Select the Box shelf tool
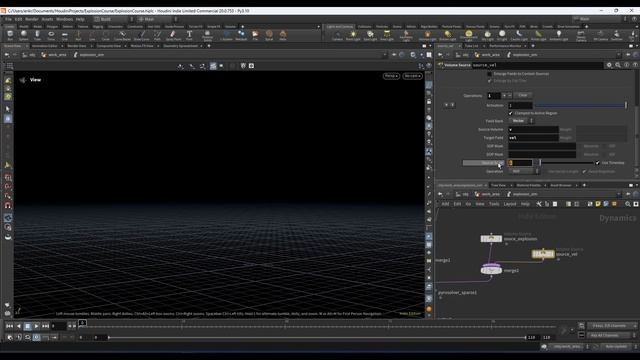This screenshot has height=360, width=640. click(10, 36)
